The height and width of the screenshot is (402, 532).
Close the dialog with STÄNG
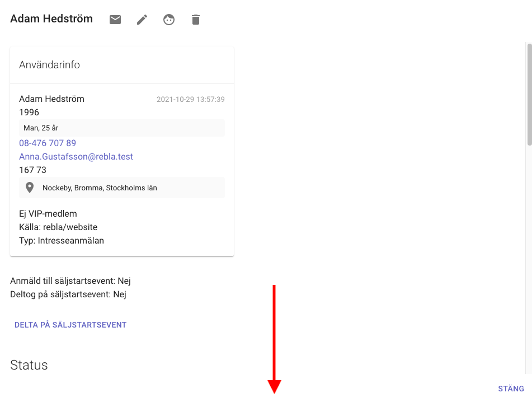pos(511,389)
